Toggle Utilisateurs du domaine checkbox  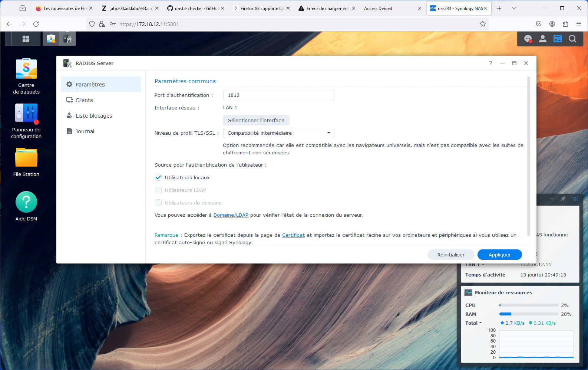tap(158, 203)
